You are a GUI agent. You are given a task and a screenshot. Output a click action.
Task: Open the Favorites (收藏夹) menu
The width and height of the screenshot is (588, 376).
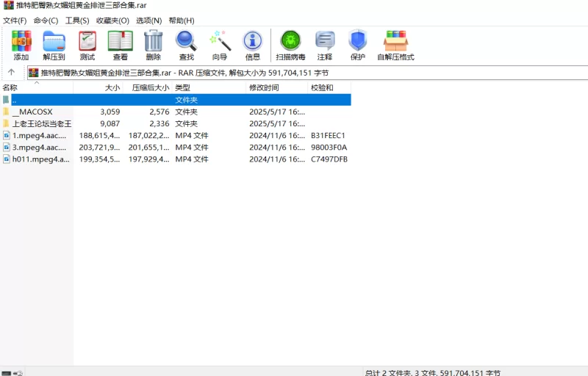tap(112, 21)
